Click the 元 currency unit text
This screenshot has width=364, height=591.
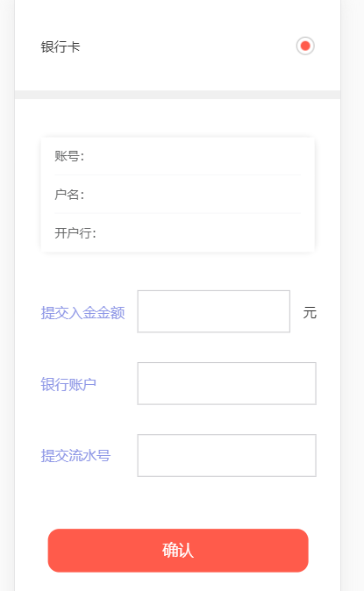[x=310, y=312]
